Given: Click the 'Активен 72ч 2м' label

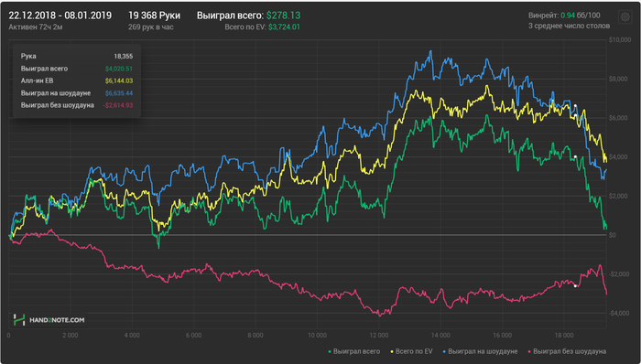Looking at the screenshot, I should coord(36,27).
